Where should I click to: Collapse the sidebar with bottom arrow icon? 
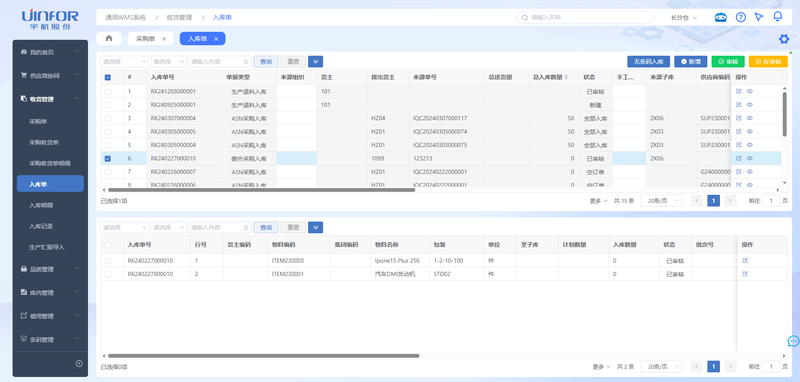point(79,364)
